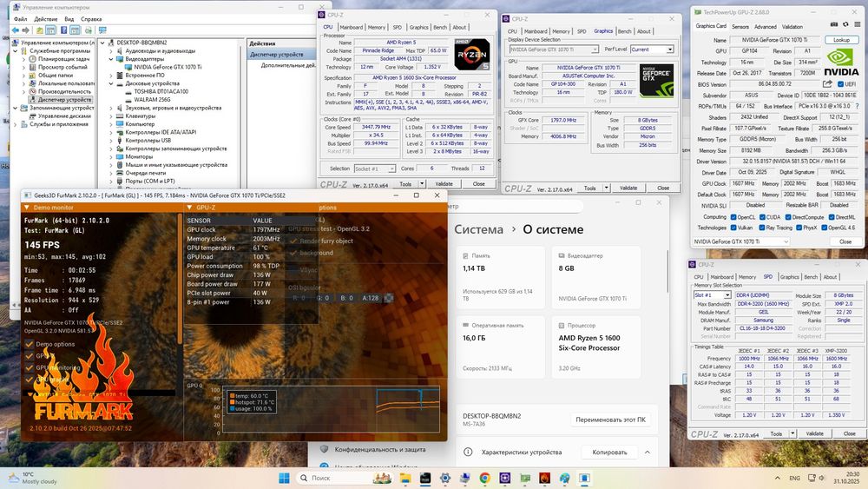Collapse the Demo monitor panel triangle in FurMark
The height and width of the screenshot is (489, 868).
point(26,207)
